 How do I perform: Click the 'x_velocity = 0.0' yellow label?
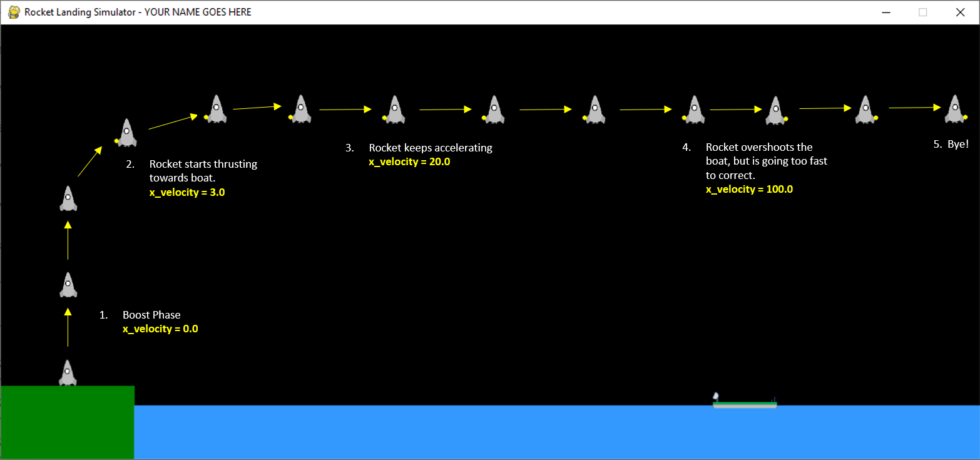coord(160,329)
